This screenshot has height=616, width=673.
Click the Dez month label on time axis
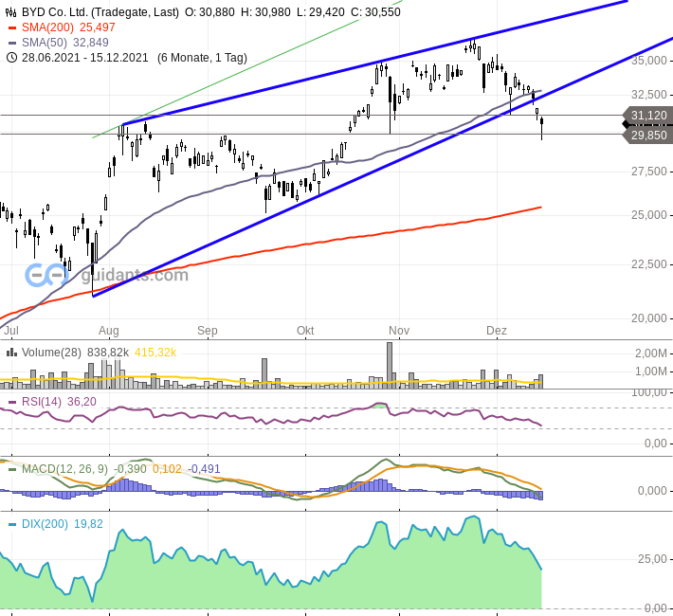coord(497,331)
